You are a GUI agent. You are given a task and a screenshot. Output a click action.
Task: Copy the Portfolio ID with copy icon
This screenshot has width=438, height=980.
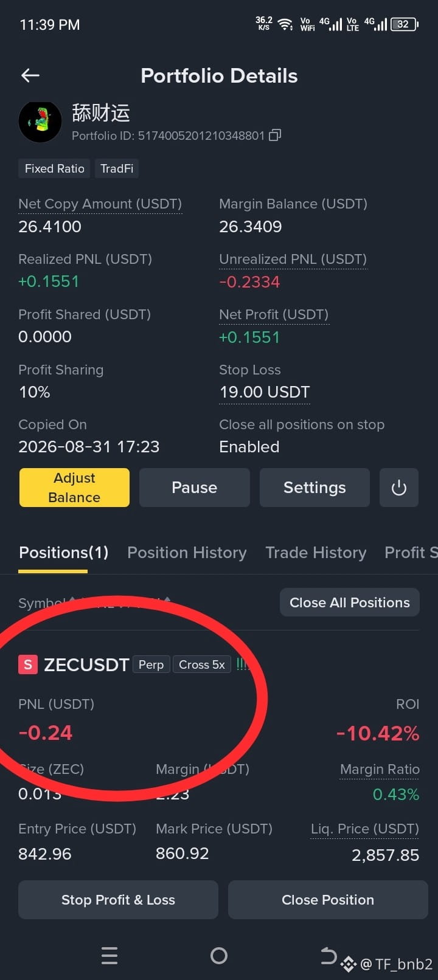point(275,135)
